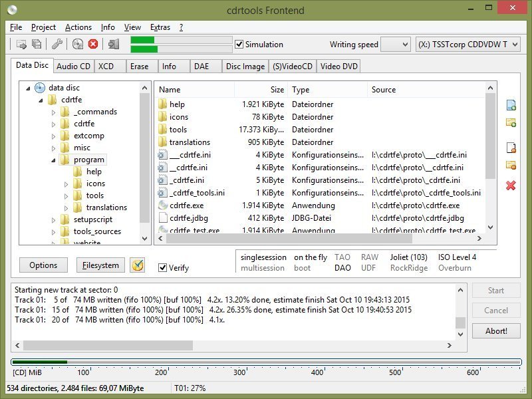This screenshot has width=532, height=399.
Task: Click the new compilation toolbar icon
Action: point(22,44)
